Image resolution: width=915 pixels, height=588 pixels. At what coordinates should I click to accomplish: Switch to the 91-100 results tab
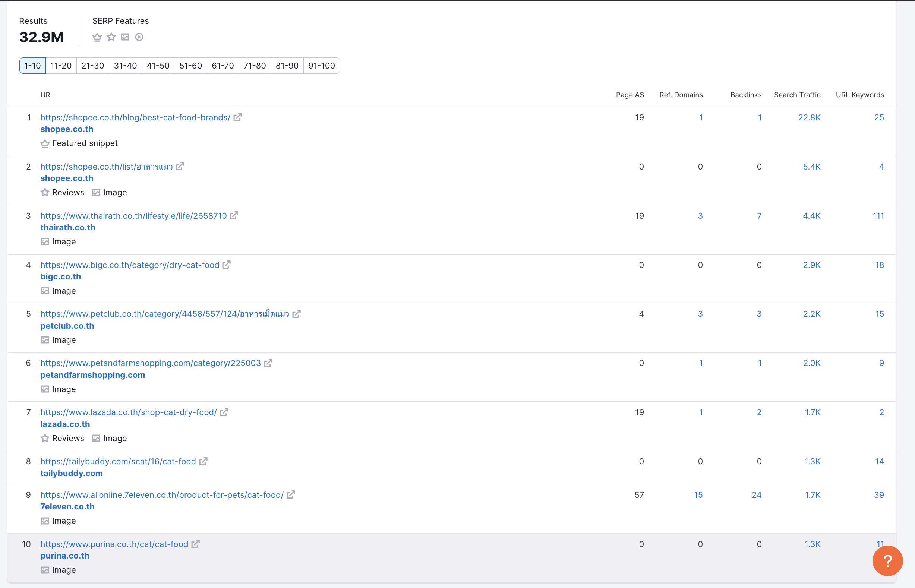322,66
